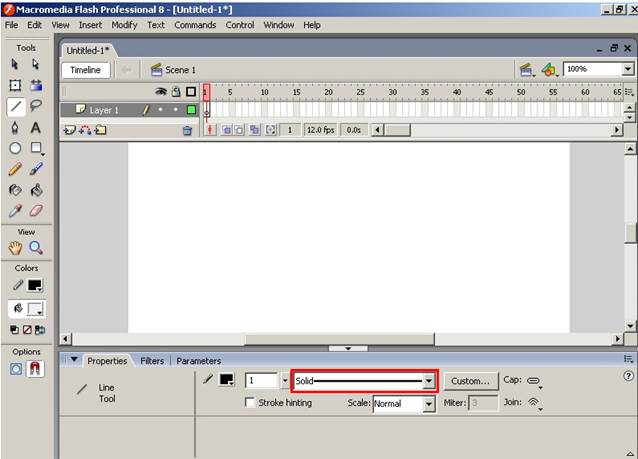The width and height of the screenshot is (638, 459).
Task: Select the Pencil tool
Action: [15, 169]
